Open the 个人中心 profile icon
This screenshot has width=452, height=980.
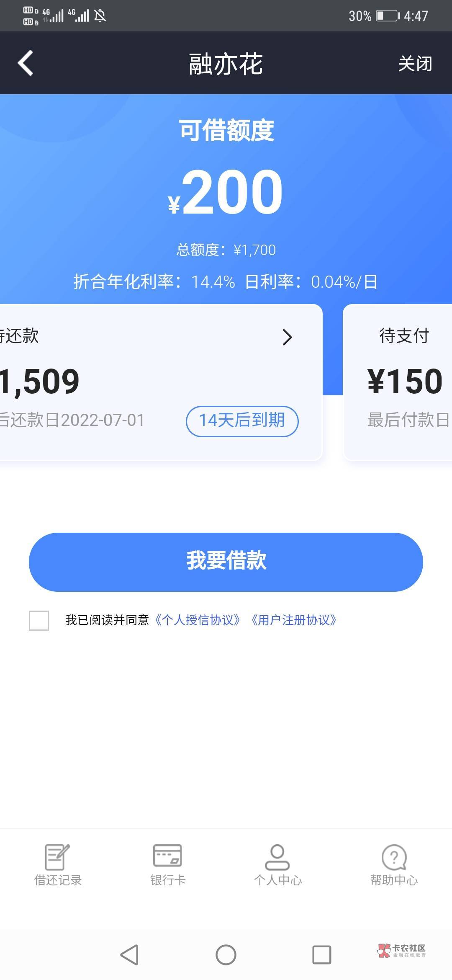[x=277, y=857]
